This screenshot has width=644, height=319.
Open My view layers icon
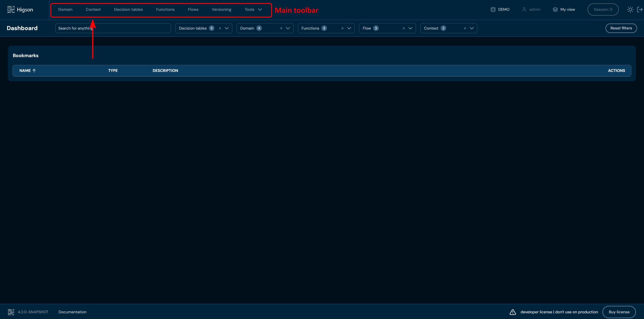pyautogui.click(x=555, y=10)
